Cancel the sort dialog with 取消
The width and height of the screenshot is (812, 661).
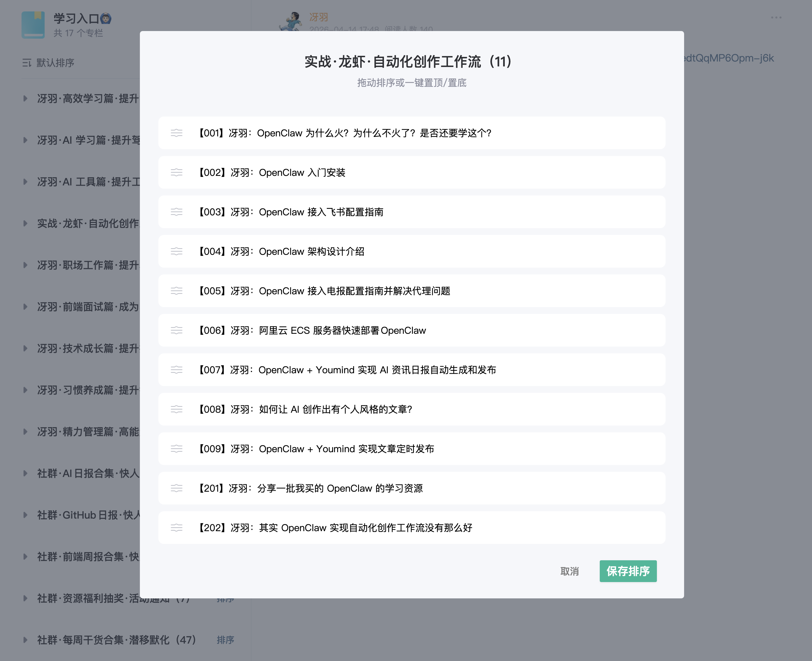click(570, 571)
